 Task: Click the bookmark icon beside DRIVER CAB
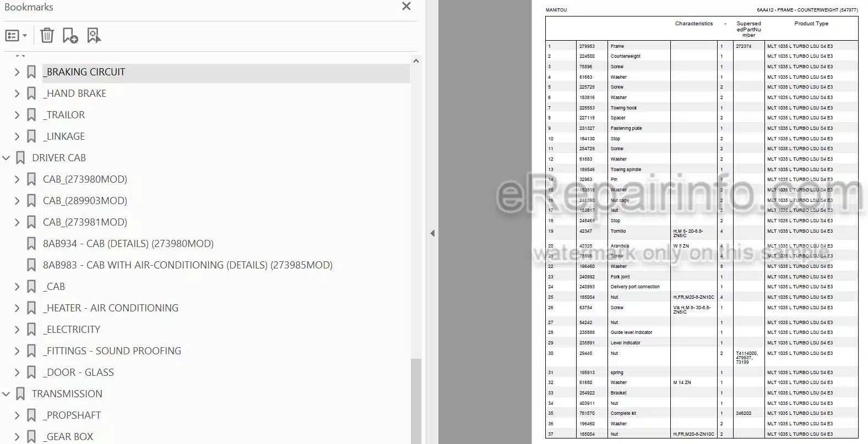[x=20, y=158]
